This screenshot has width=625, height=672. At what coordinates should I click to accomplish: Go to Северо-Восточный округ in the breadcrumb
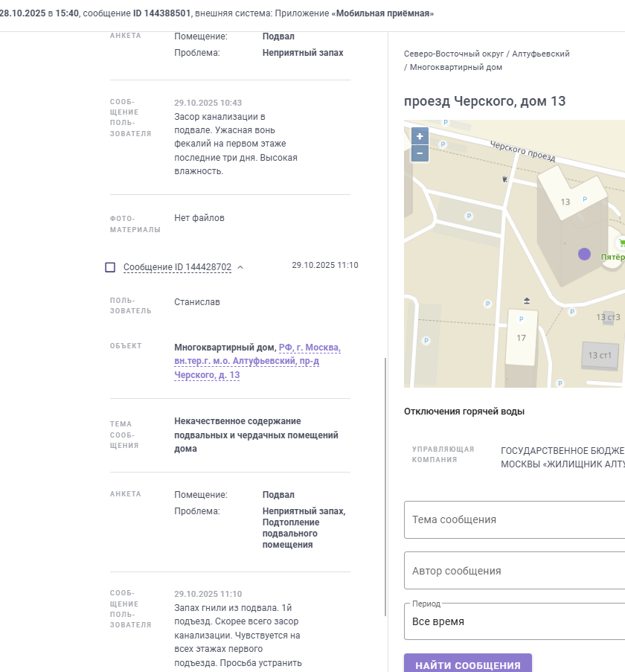[453, 54]
